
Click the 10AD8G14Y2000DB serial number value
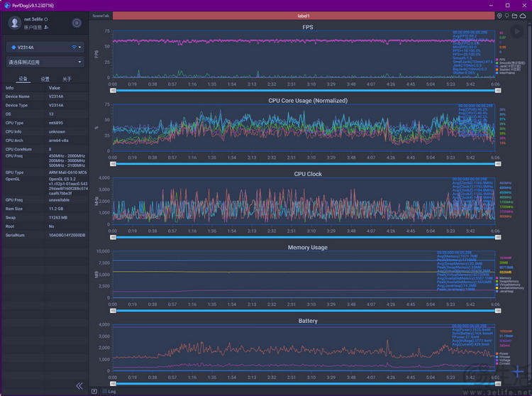point(67,235)
